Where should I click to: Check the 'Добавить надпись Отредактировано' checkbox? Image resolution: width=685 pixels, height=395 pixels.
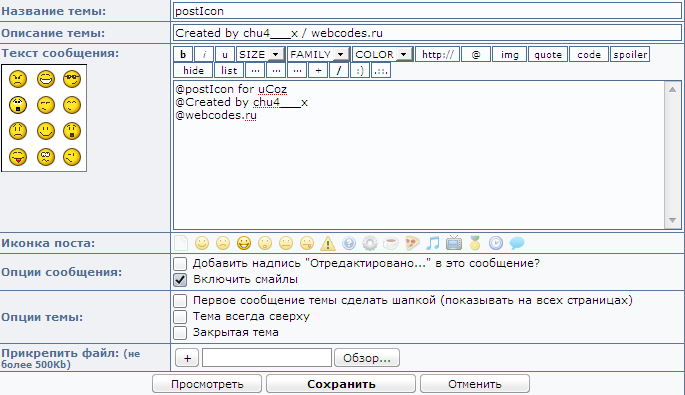(x=180, y=263)
